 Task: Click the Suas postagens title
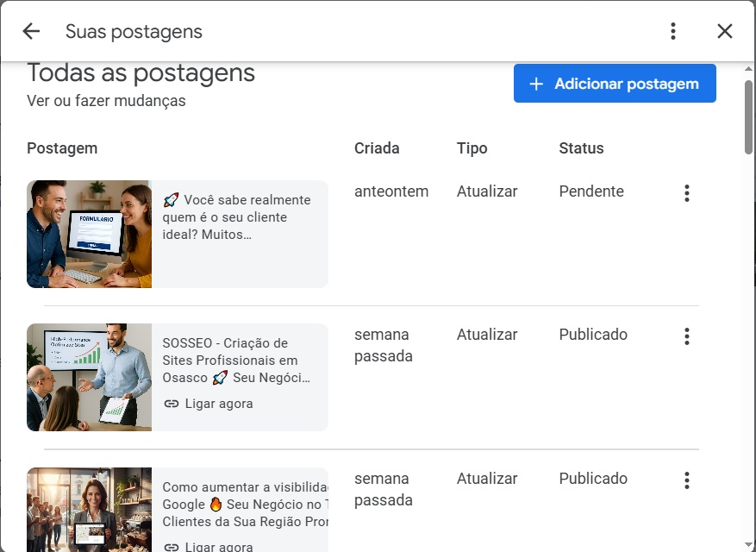pyautogui.click(x=134, y=32)
